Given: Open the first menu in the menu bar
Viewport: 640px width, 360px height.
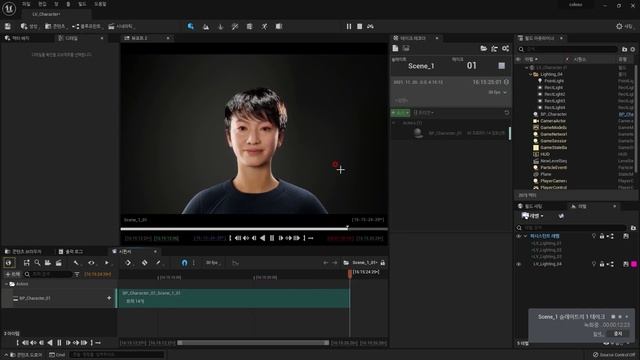Looking at the screenshot, I should point(27,4).
